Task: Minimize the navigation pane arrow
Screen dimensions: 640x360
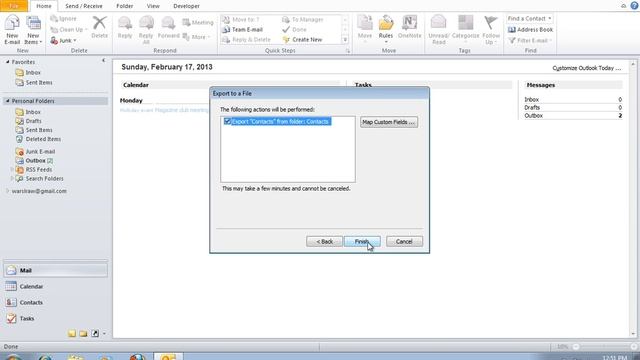Action: (x=103, y=60)
